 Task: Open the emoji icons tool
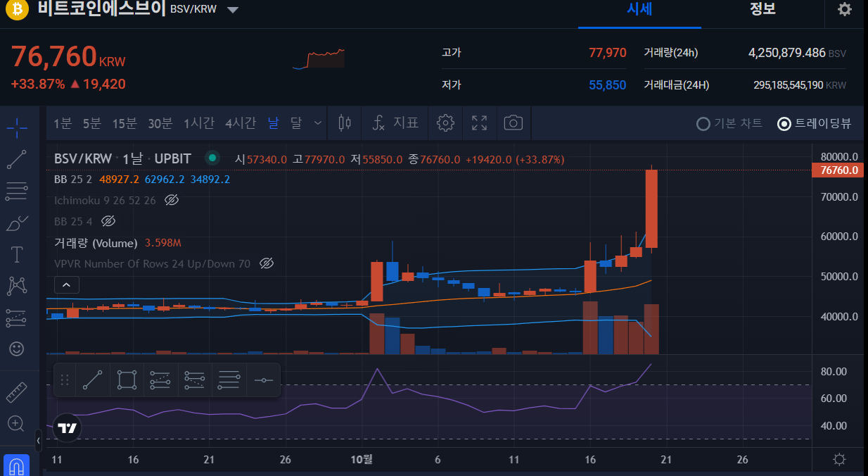[17, 349]
